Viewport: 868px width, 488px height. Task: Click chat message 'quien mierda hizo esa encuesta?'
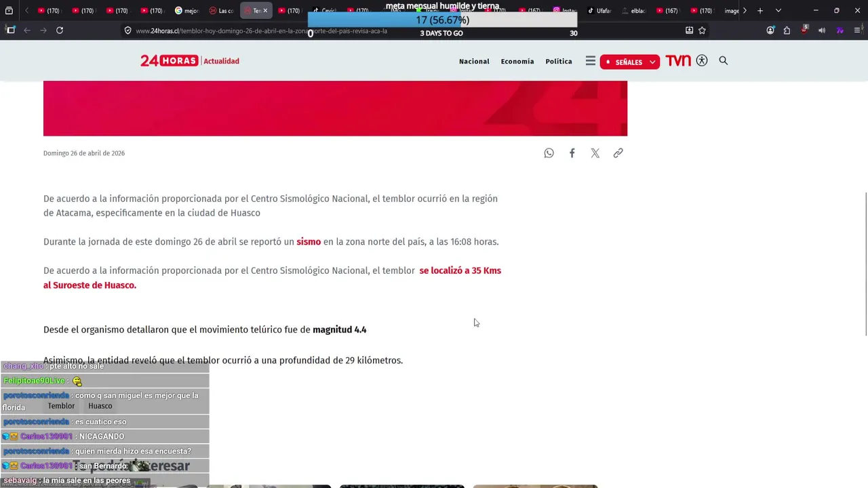click(133, 451)
